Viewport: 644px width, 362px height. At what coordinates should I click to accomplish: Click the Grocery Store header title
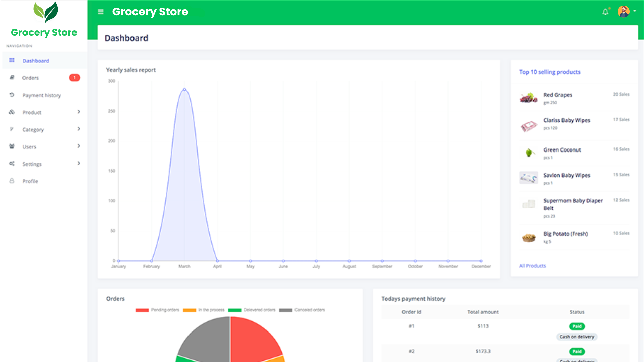pyautogui.click(x=150, y=12)
